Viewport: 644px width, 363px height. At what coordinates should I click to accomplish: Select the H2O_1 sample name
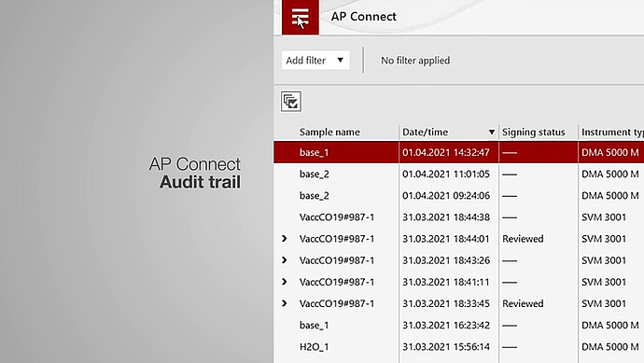[x=315, y=347]
